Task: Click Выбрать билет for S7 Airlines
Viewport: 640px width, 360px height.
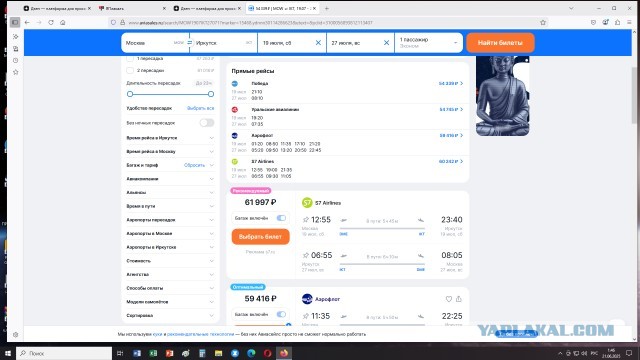Action: point(260,237)
